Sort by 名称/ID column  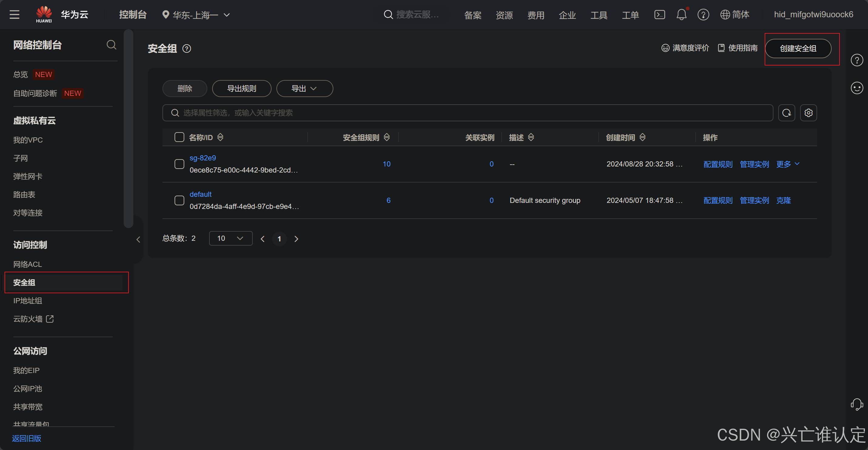click(x=220, y=137)
